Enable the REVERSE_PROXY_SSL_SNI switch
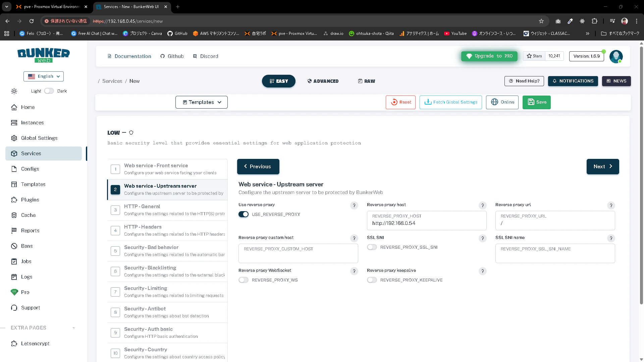This screenshot has width=644, height=362. [x=372, y=247]
